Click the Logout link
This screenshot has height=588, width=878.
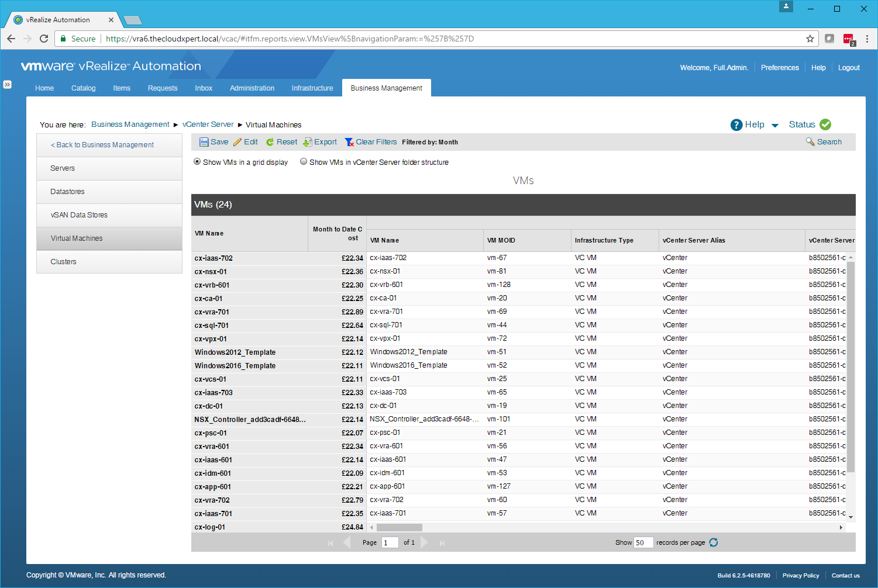point(849,68)
